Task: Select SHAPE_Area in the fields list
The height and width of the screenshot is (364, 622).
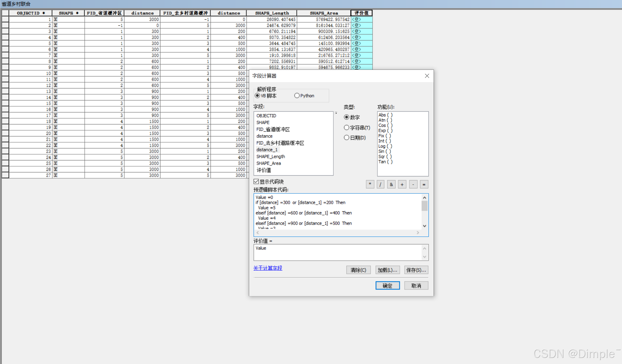Action: pos(268,163)
